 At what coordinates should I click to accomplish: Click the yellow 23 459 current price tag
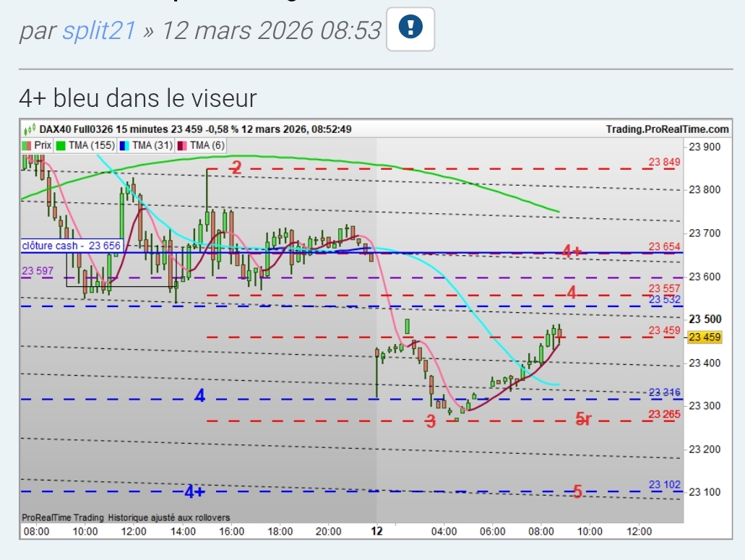pos(705,337)
